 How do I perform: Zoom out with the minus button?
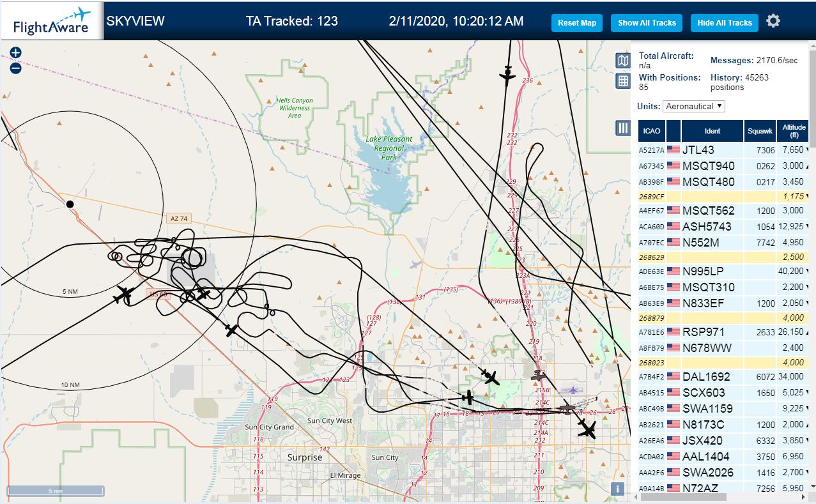[16, 68]
